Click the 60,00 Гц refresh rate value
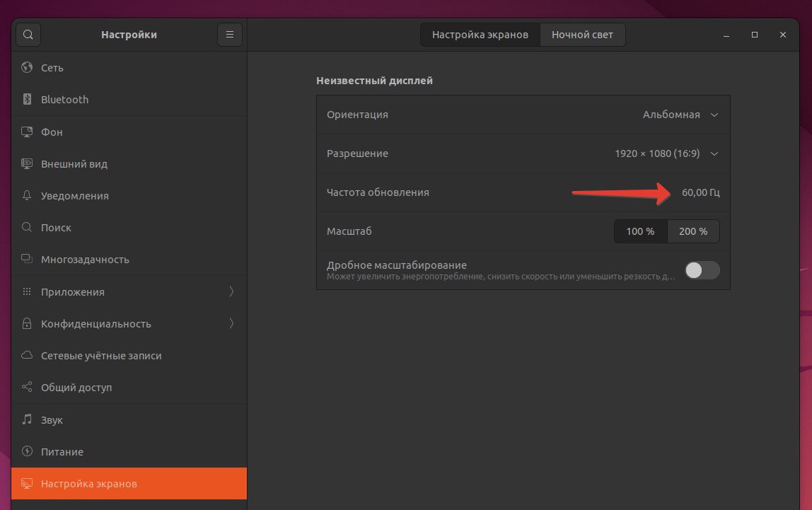The width and height of the screenshot is (812, 510). tap(701, 192)
